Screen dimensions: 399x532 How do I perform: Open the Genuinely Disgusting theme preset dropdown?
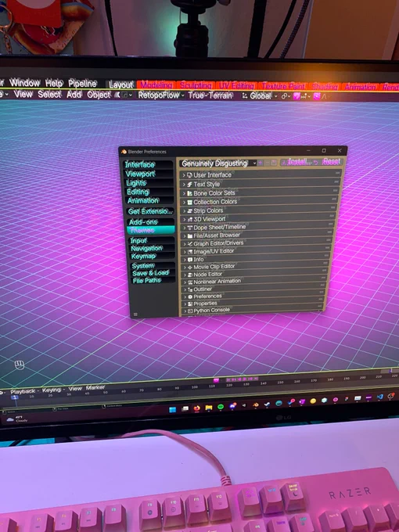pos(217,164)
